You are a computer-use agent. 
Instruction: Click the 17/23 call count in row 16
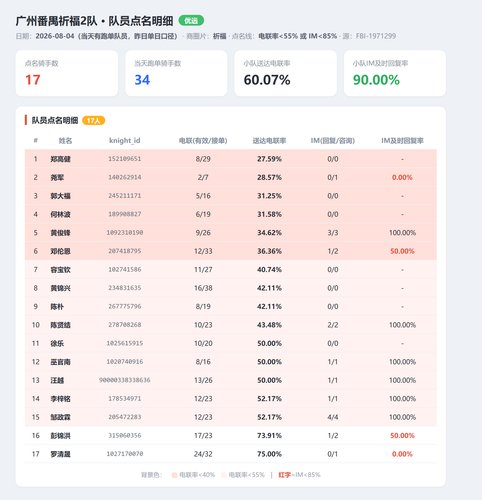[x=203, y=435]
